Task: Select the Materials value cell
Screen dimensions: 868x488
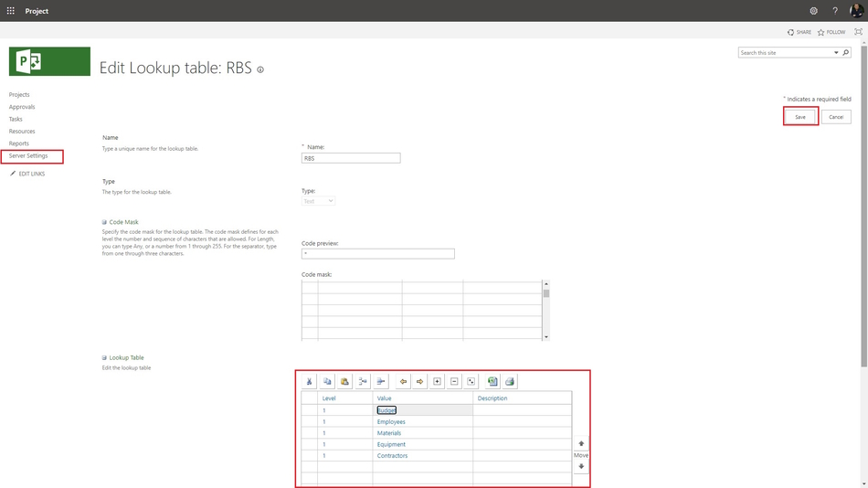Action: (422, 433)
